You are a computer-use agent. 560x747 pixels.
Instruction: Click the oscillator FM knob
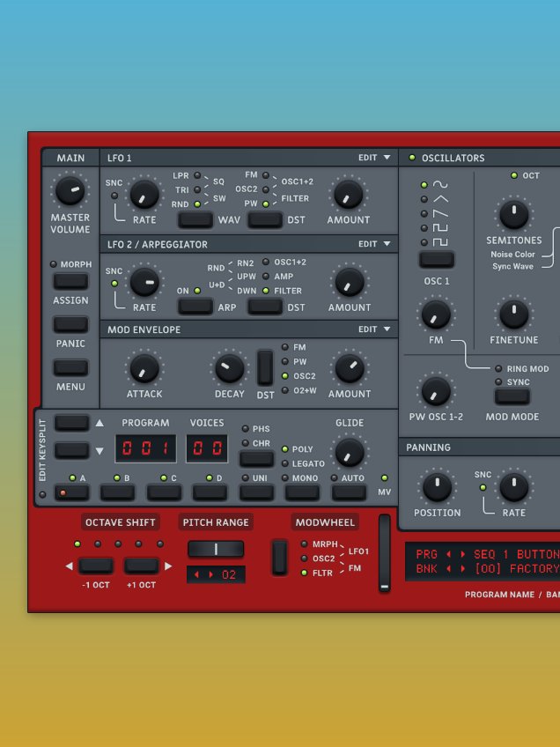point(436,314)
